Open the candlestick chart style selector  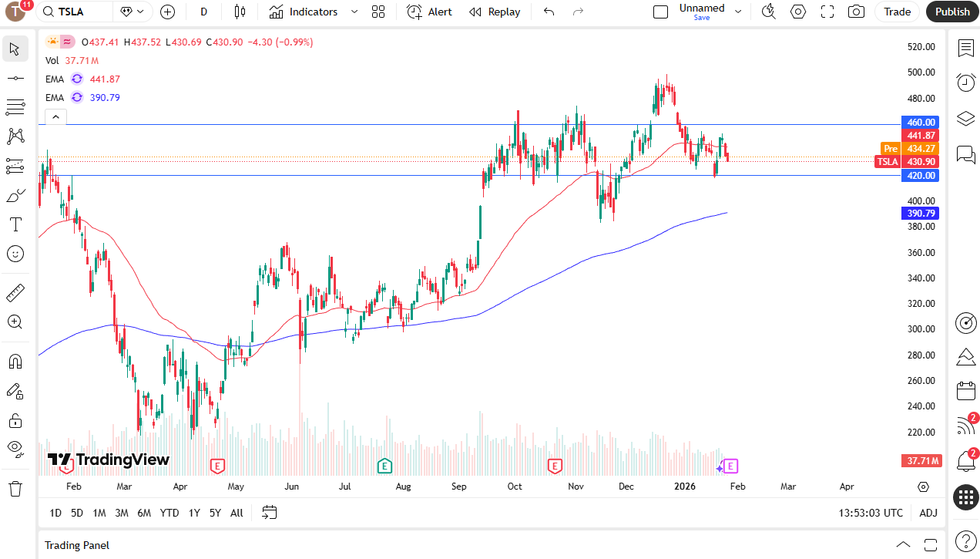click(x=240, y=12)
